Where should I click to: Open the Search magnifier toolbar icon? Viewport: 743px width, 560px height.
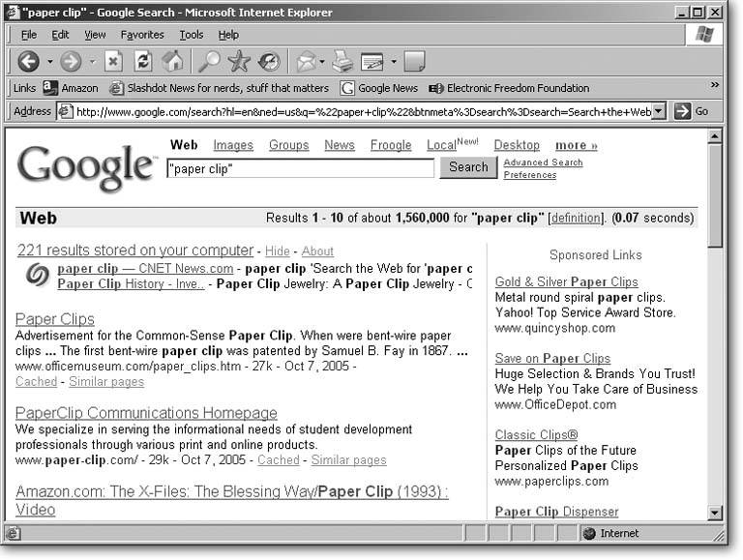point(209,61)
